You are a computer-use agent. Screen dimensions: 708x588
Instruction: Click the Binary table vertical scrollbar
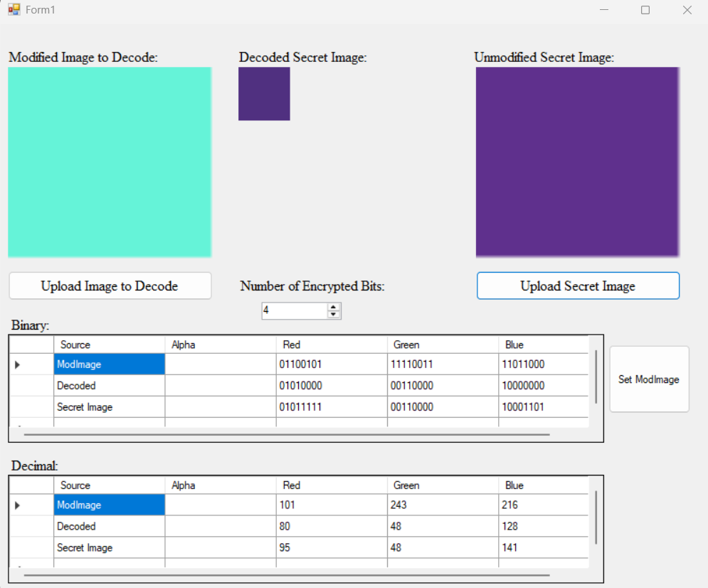pyautogui.click(x=596, y=377)
